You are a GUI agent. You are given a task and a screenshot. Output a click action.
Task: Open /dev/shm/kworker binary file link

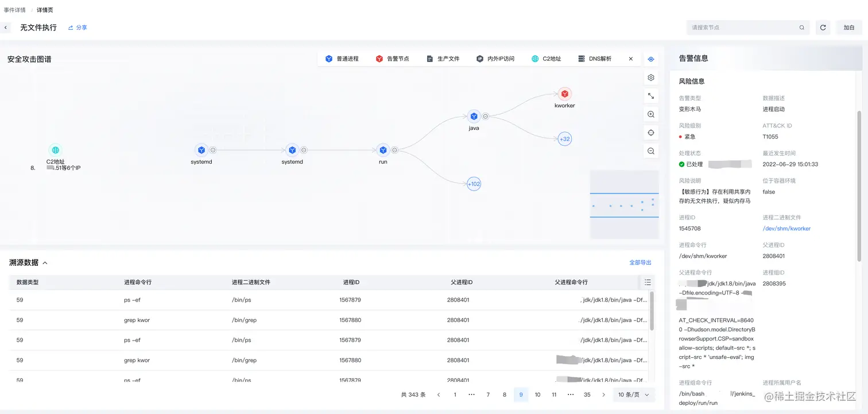coord(786,229)
